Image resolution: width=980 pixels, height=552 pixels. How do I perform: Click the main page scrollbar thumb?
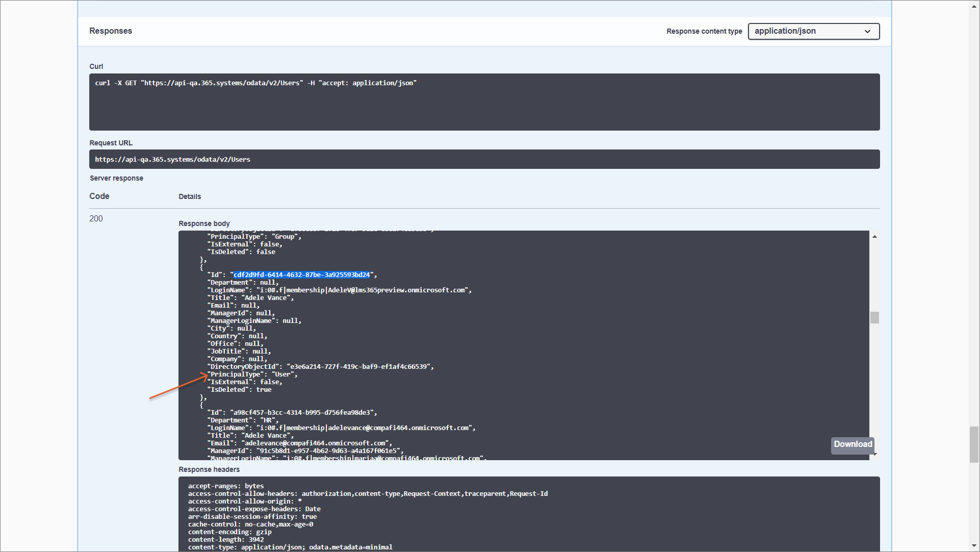point(974,444)
